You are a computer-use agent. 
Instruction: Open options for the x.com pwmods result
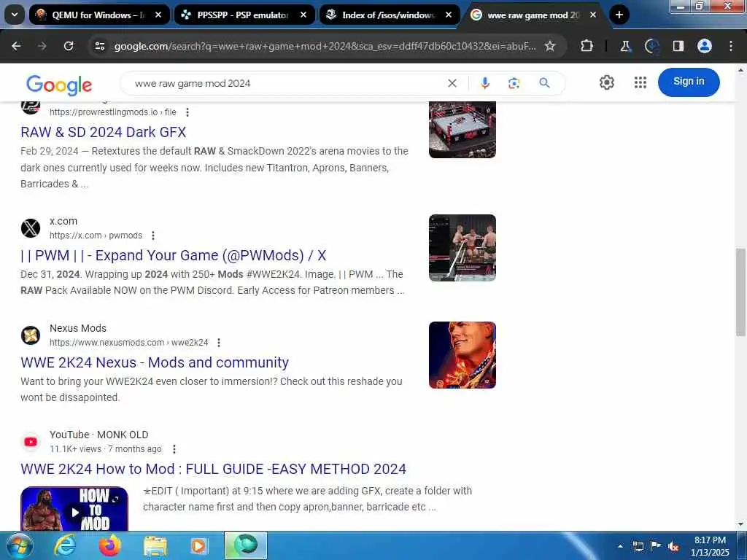pos(153,236)
